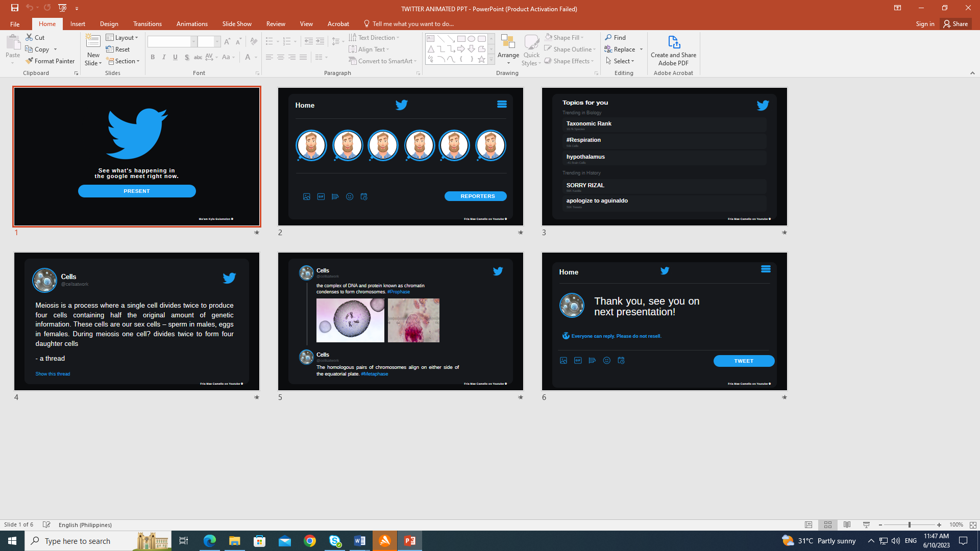Viewport: 980px width, 551px height.
Task: Click the zoom in plus button
Action: pyautogui.click(x=939, y=524)
